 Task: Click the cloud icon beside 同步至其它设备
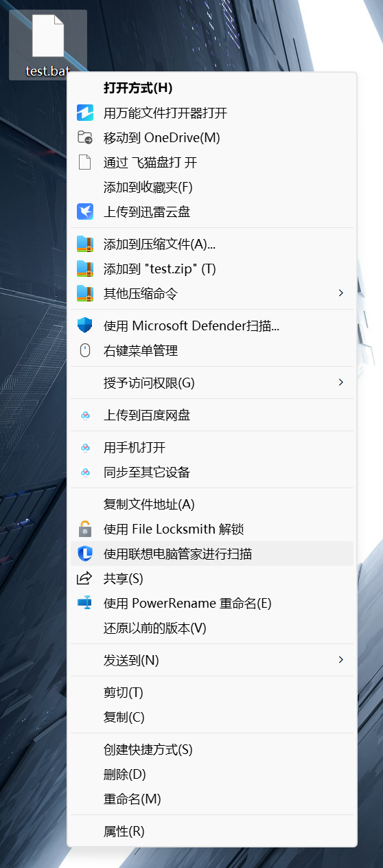(x=85, y=472)
